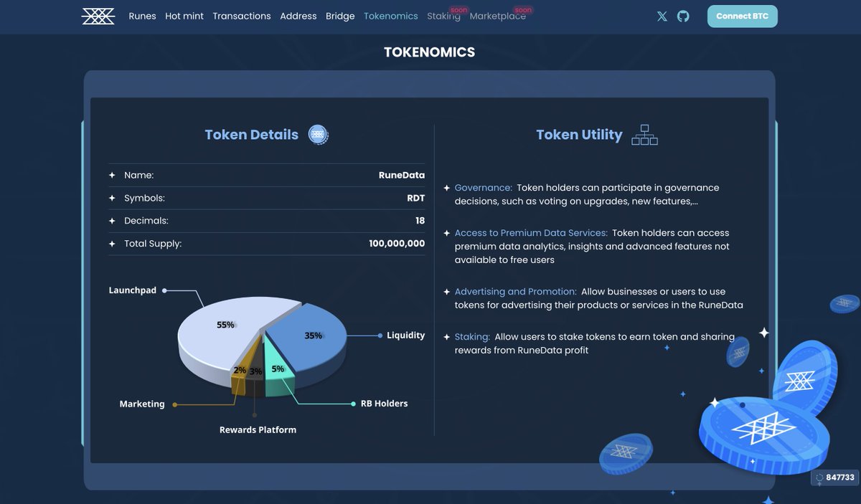Open the Runes menu item

pyautogui.click(x=142, y=16)
